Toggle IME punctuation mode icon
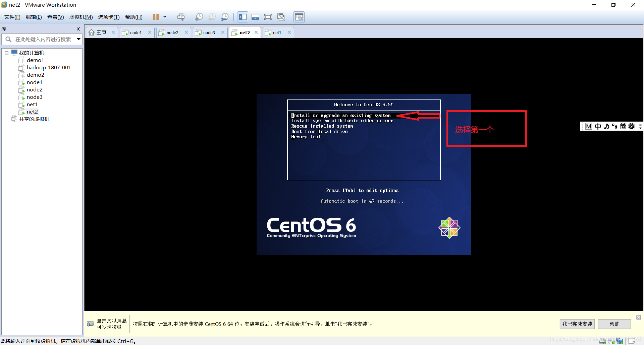The width and height of the screenshot is (644, 345). [x=614, y=126]
